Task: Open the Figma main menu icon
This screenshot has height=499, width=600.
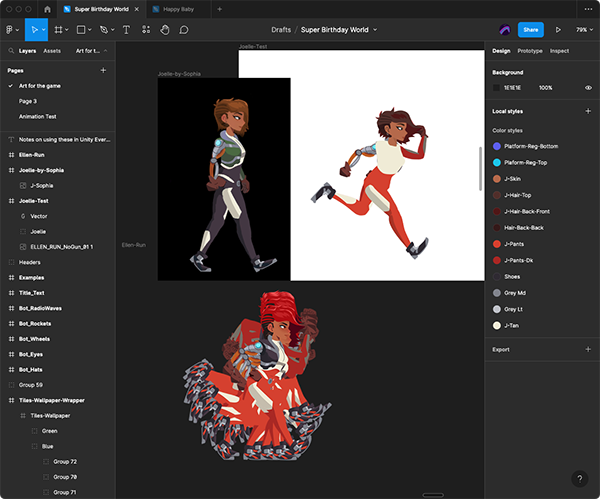Action: point(10,30)
